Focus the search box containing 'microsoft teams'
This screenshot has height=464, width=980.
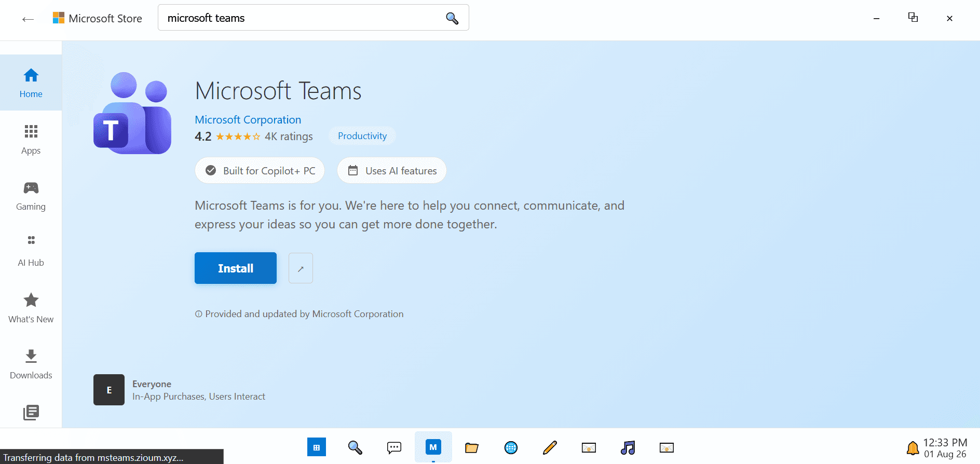(313, 18)
